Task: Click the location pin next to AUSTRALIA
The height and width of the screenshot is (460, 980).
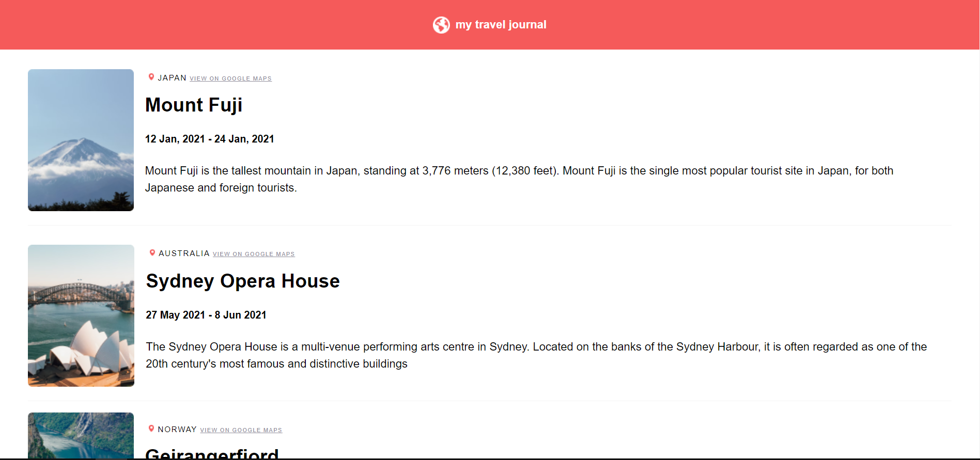Action: 152,252
